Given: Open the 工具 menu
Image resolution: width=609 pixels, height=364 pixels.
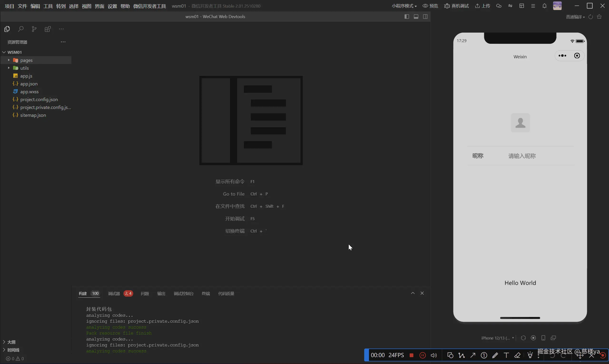Looking at the screenshot, I should click(48, 6).
